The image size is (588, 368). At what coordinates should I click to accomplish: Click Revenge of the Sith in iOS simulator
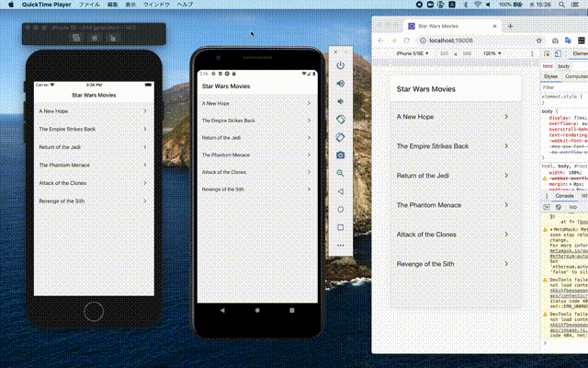[94, 201]
